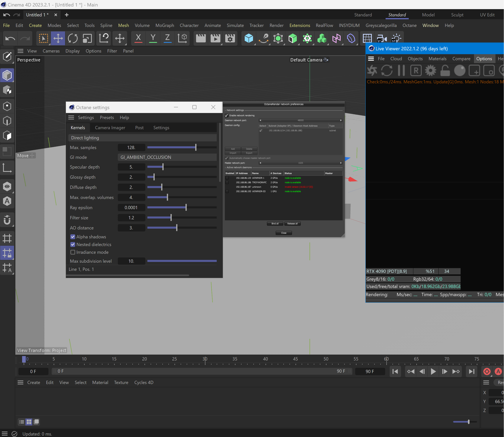Uncheck Alpha shadows checkbox

(x=73, y=237)
